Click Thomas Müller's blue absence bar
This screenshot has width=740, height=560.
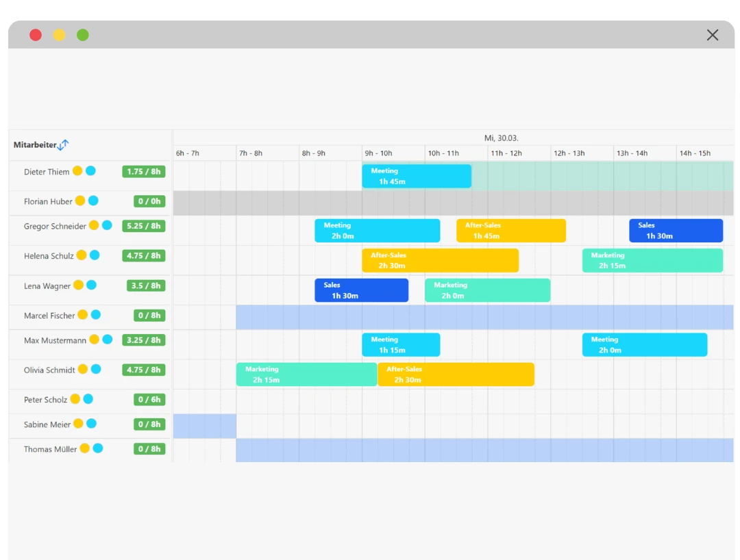click(484, 450)
